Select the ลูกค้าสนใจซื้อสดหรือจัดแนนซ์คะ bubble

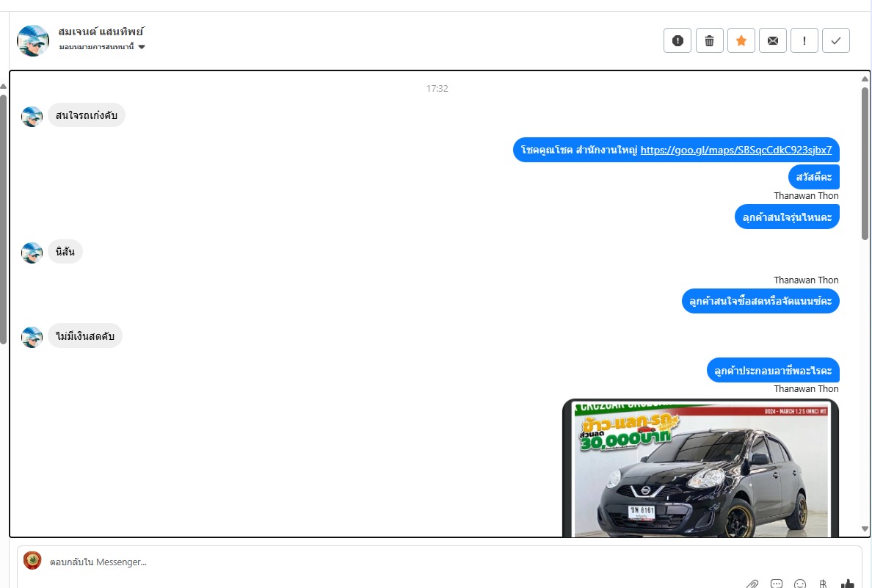pyautogui.click(x=760, y=301)
